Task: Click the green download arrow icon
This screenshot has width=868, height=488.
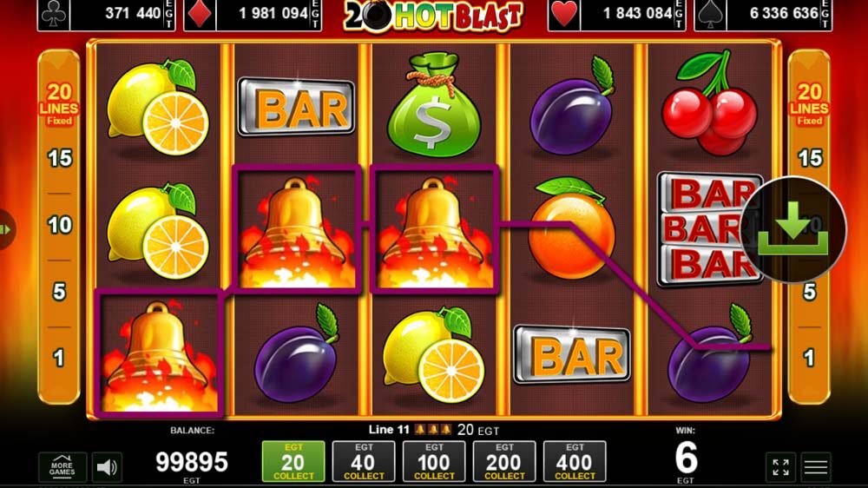Action: click(792, 229)
